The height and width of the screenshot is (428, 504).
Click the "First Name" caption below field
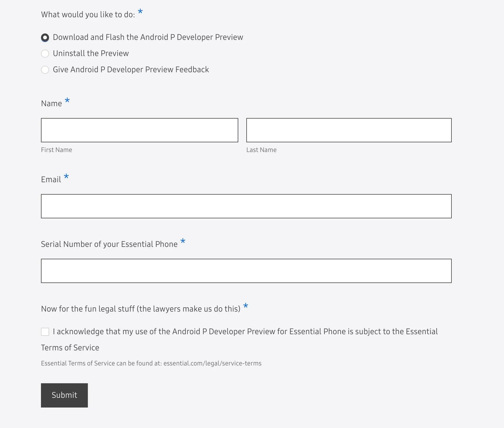point(57,150)
